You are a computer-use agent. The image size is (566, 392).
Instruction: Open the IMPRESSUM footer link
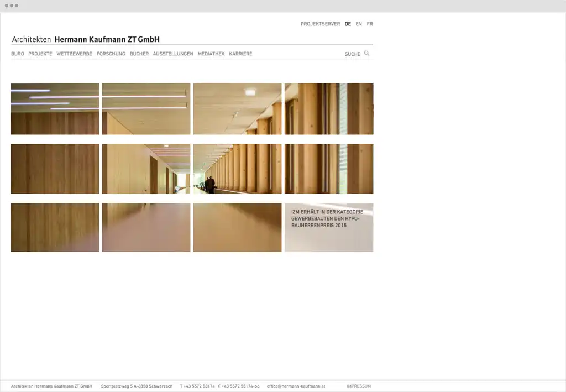(x=359, y=386)
